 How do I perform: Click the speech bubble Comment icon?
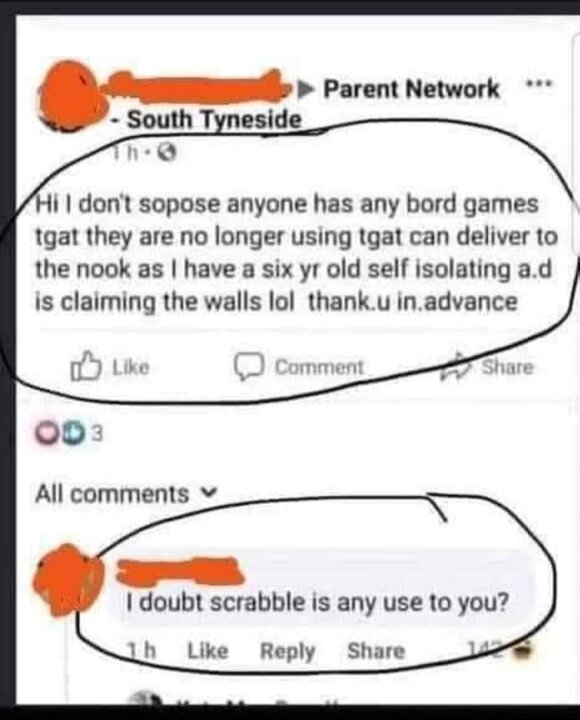tap(249, 367)
